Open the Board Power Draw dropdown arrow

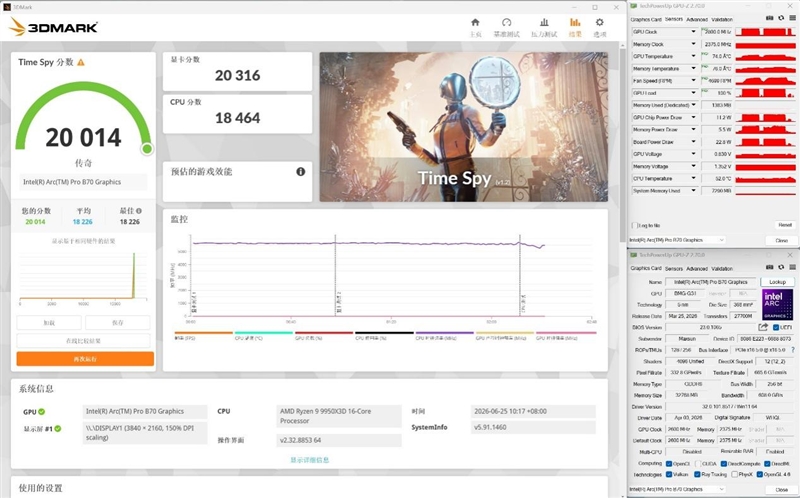[693, 142]
